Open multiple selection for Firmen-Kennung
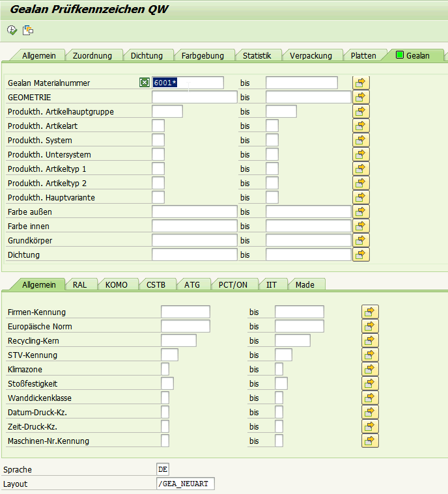 pyautogui.click(x=370, y=312)
